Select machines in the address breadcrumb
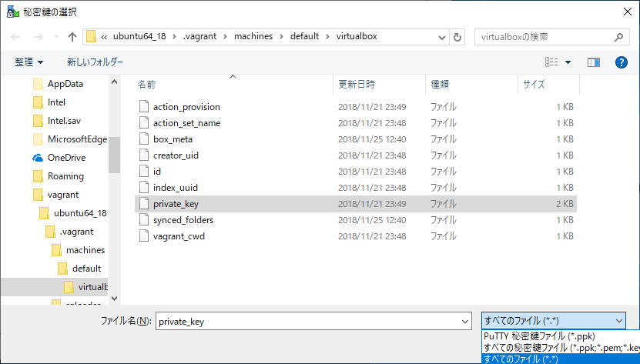This screenshot has height=364, width=640. point(253,36)
